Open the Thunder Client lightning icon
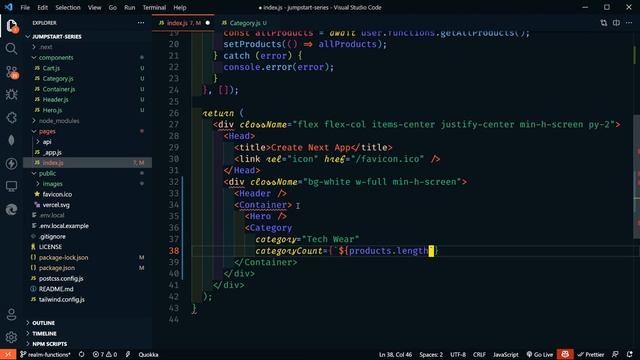 click(11, 163)
